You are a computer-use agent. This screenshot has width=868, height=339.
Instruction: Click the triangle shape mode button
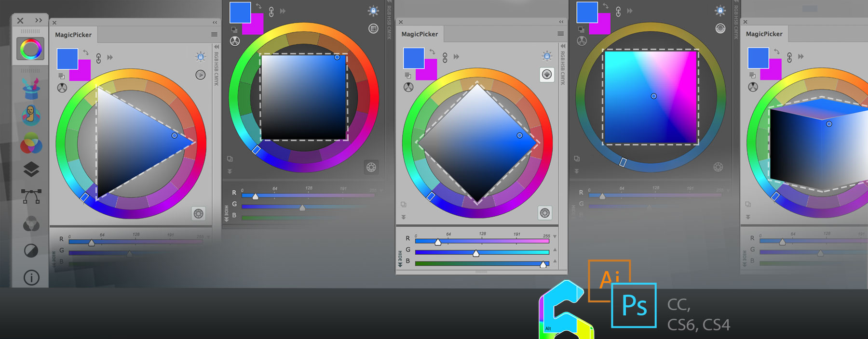pyautogui.click(x=200, y=75)
